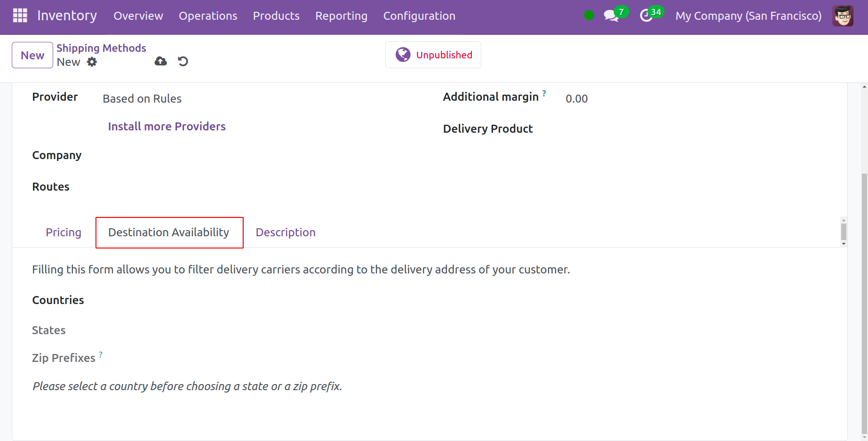Expand the Products menu
Viewport: 868px width, 441px height.
point(276,16)
